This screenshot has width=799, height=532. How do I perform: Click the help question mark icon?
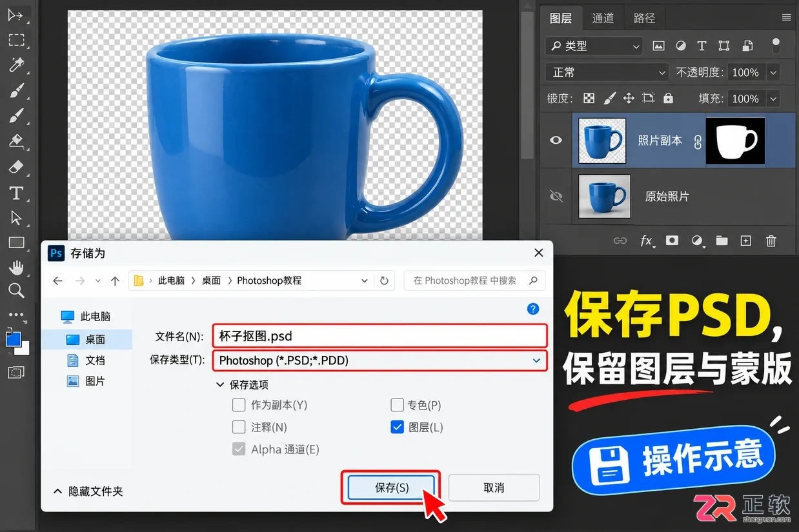pyautogui.click(x=533, y=309)
